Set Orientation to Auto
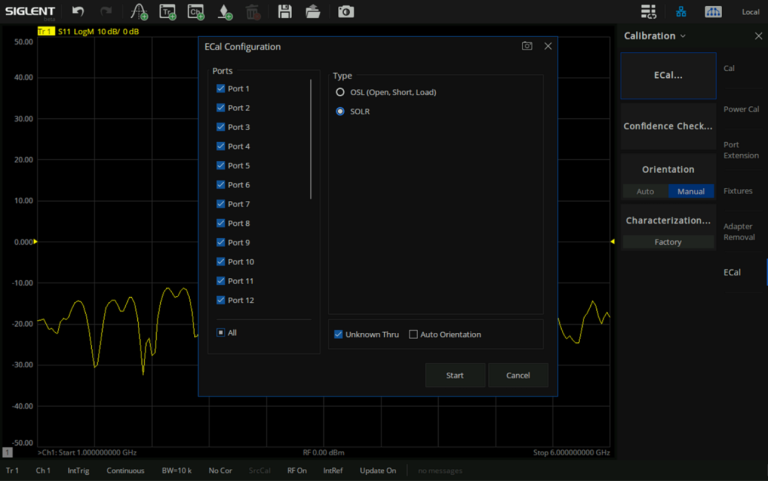Viewport: 768px width, 481px height. pos(645,191)
